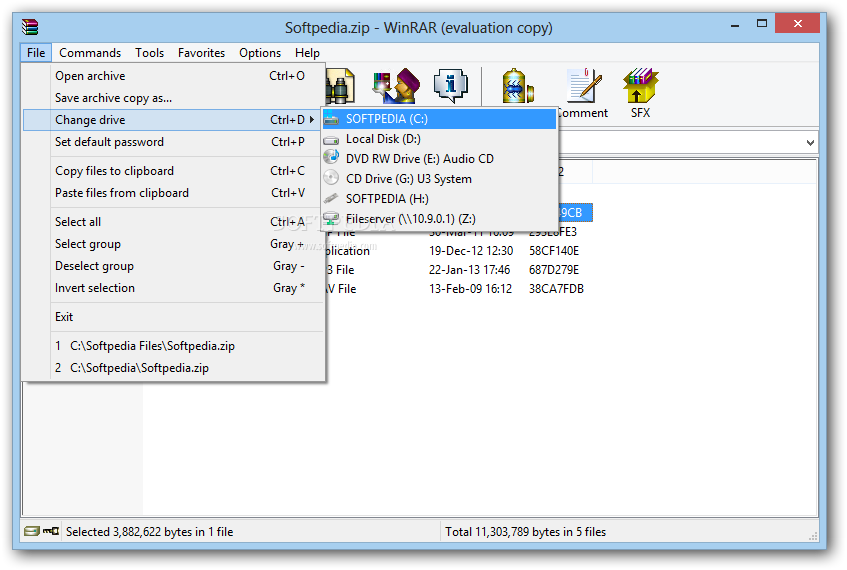Open the Help menu
The image size is (847, 570).
[x=307, y=53]
